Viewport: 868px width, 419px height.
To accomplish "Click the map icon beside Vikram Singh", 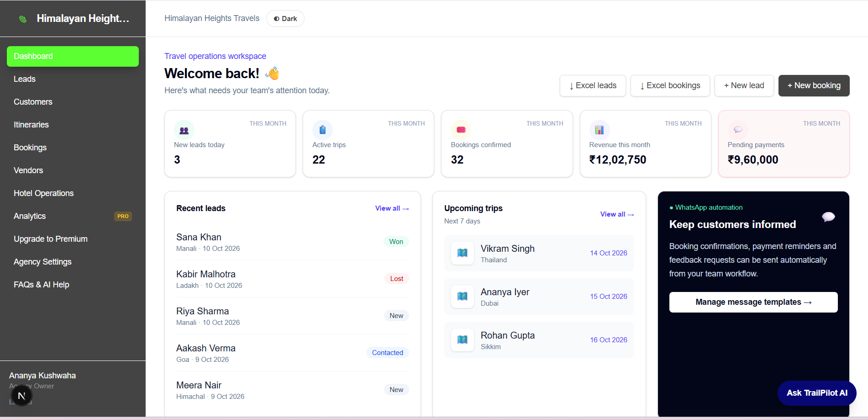I will click(x=462, y=253).
